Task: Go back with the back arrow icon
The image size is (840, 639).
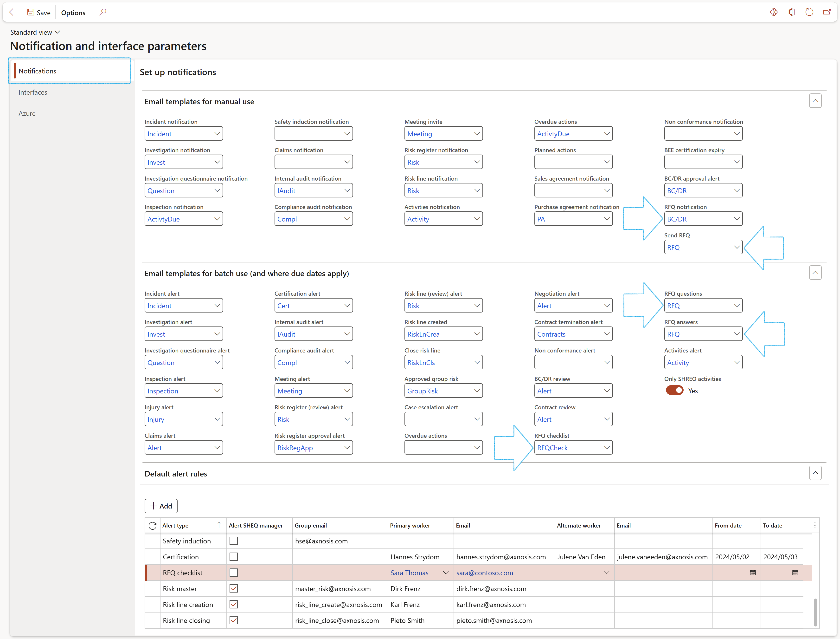Action: 13,12
